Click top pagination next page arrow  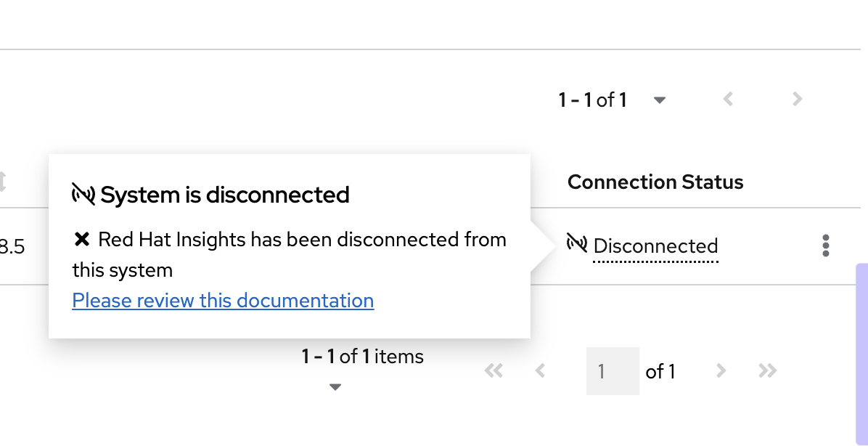[x=797, y=99]
